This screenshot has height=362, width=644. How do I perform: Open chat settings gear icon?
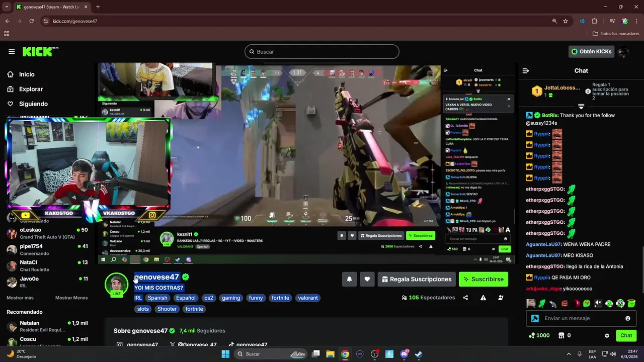pyautogui.click(x=607, y=335)
